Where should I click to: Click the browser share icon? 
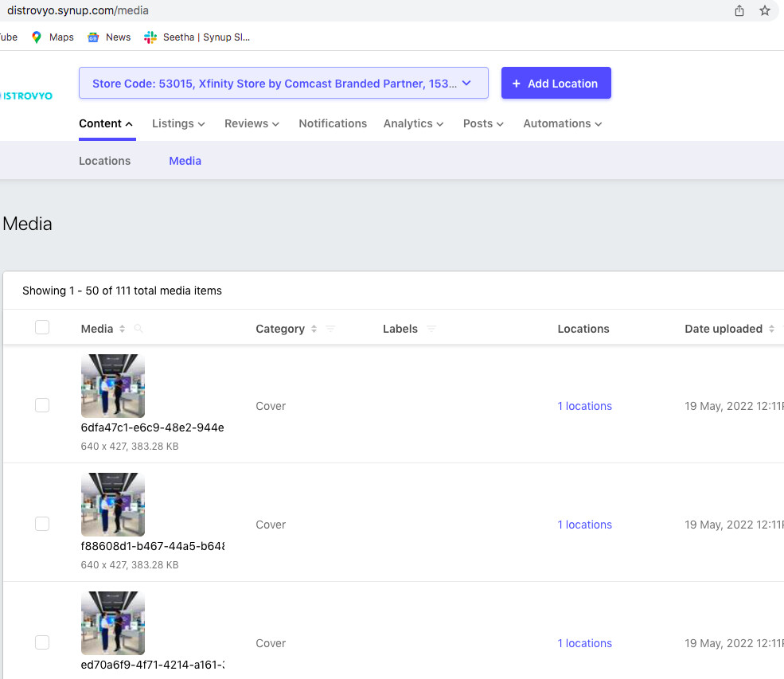[x=739, y=10]
